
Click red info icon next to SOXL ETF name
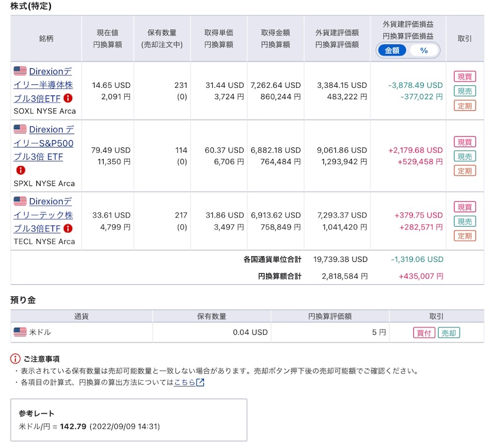tap(68, 98)
